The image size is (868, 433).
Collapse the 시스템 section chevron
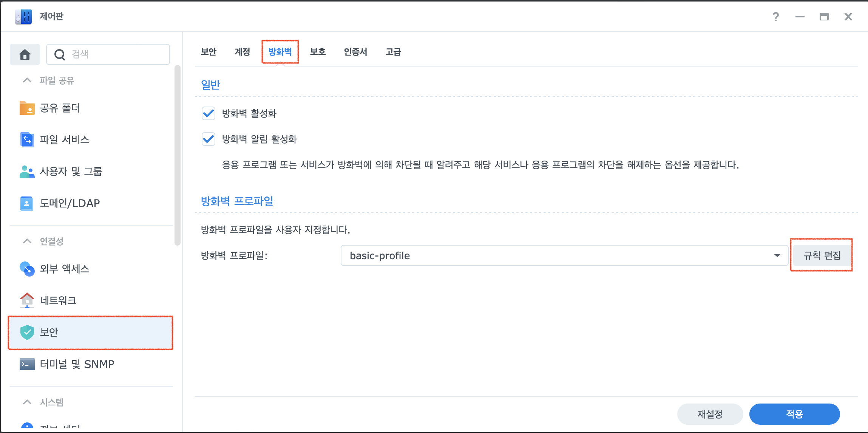(x=27, y=402)
